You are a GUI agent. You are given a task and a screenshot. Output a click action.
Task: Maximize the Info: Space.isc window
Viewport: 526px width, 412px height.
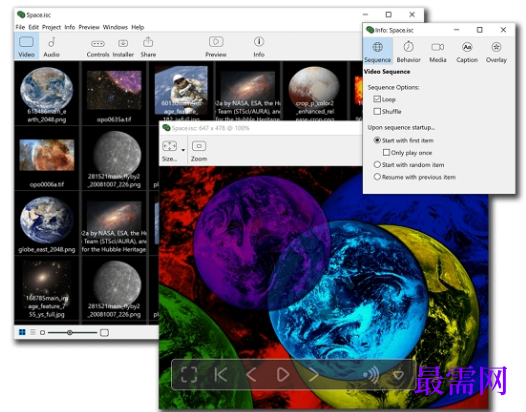coord(480,30)
